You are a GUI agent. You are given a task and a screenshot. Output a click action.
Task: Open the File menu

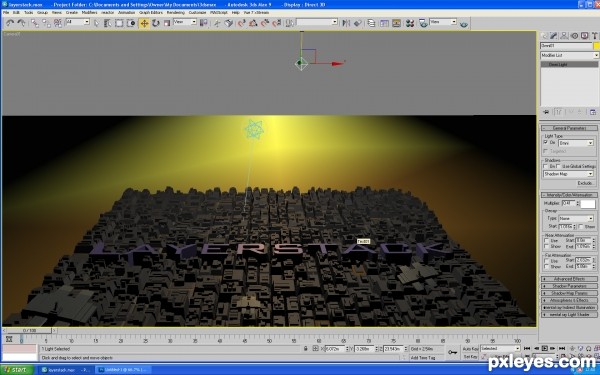coord(6,13)
